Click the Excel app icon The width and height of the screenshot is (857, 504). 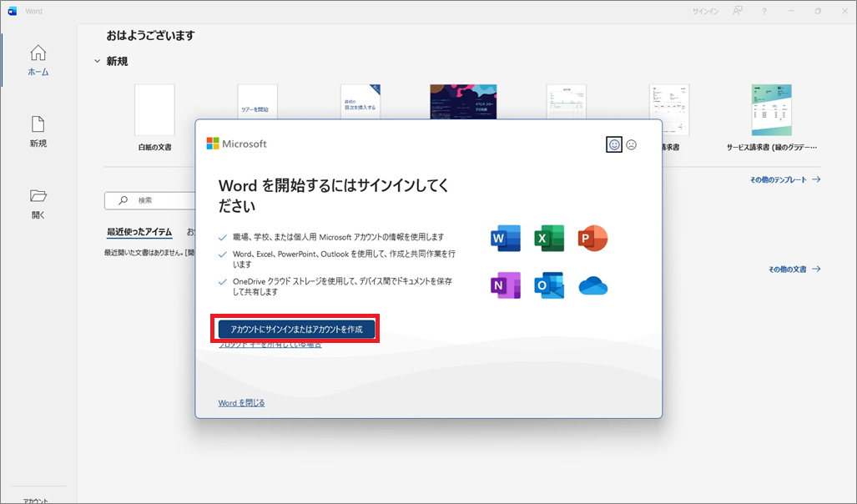[549, 239]
